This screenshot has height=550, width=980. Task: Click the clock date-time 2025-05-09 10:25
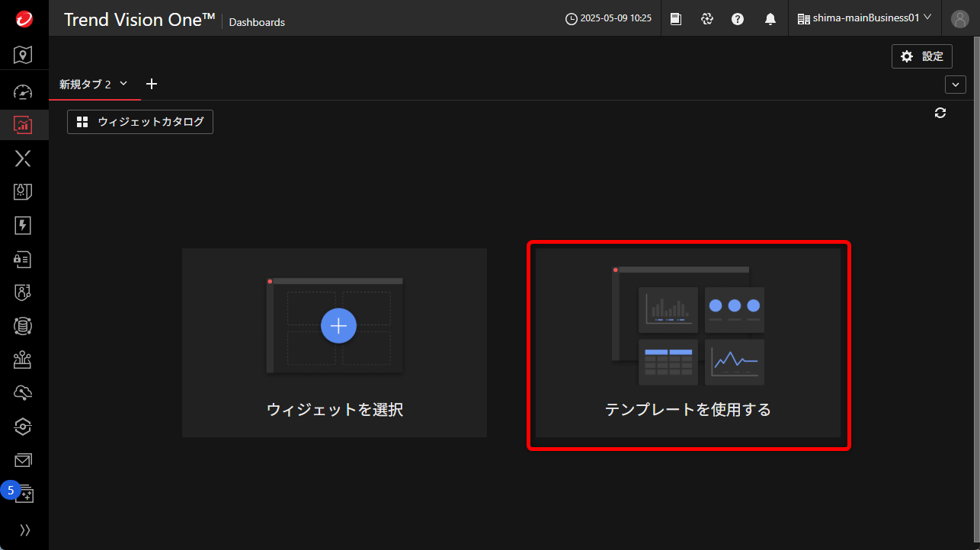point(608,18)
